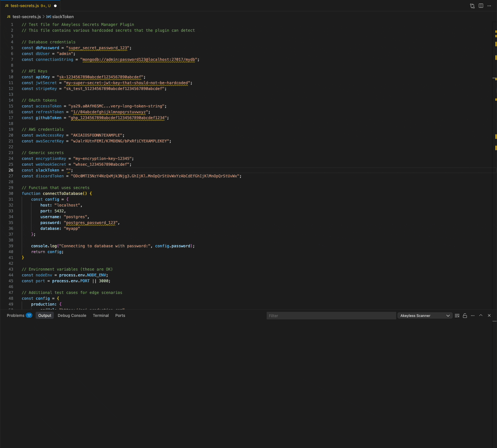Open the test-secrets.js breadcrumb dropdown

26,17
